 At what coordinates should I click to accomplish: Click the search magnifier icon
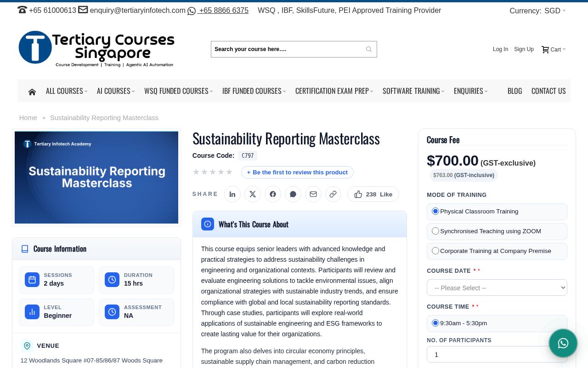pyautogui.click(x=369, y=49)
